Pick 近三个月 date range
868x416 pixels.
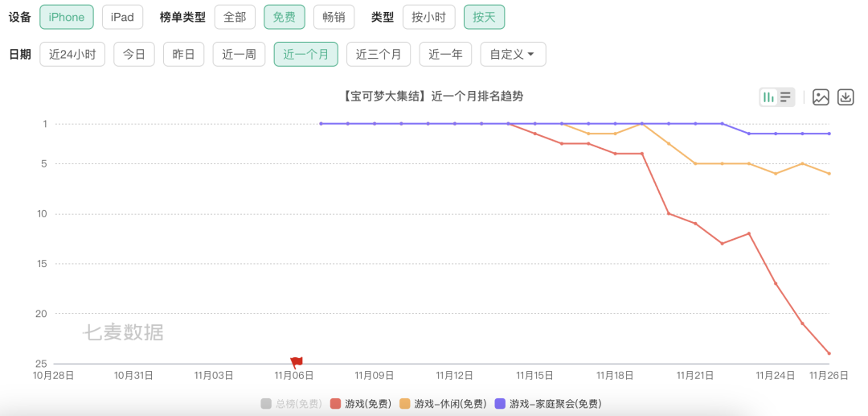click(x=379, y=54)
